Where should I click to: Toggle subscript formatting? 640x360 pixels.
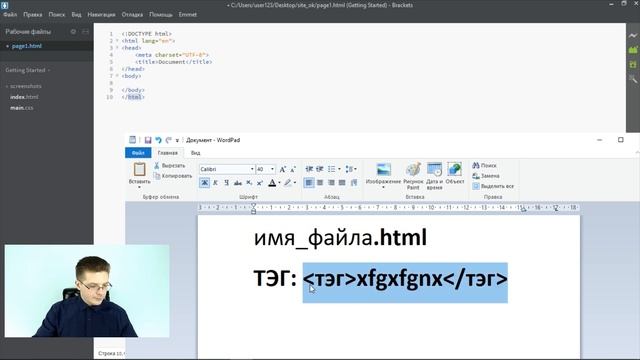pos(249,183)
